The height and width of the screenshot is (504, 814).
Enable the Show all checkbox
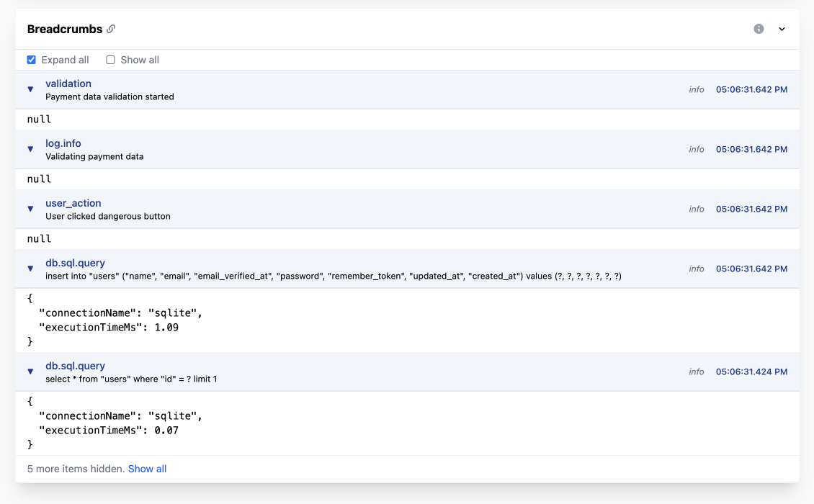click(x=111, y=60)
